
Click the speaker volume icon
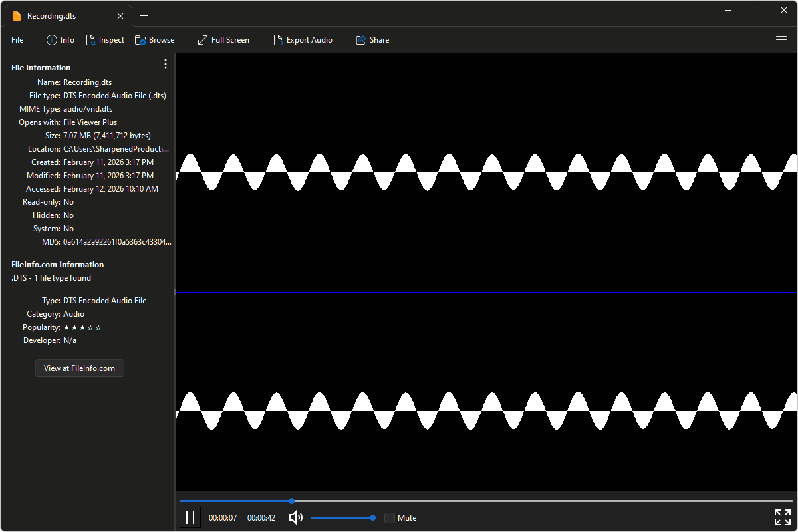pos(295,517)
